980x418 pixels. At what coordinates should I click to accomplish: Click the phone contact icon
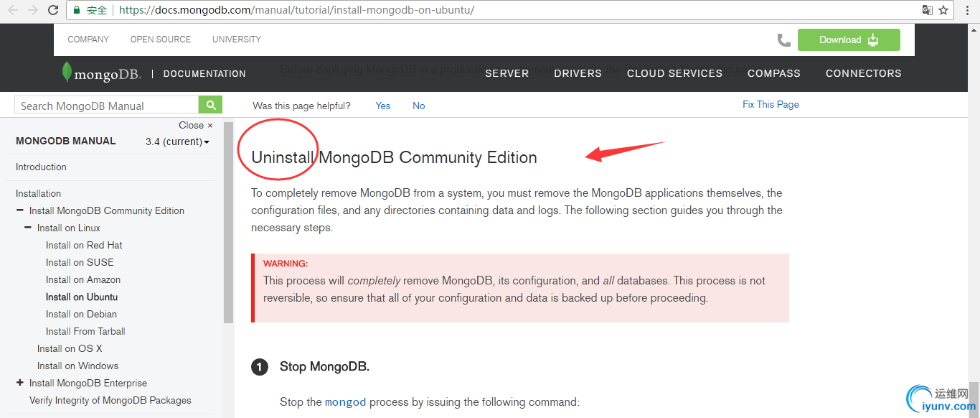(x=783, y=40)
